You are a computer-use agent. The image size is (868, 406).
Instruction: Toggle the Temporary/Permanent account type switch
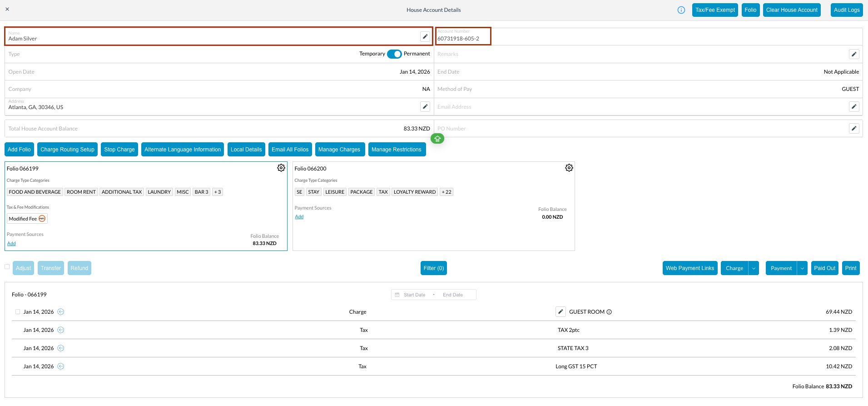pyautogui.click(x=394, y=54)
